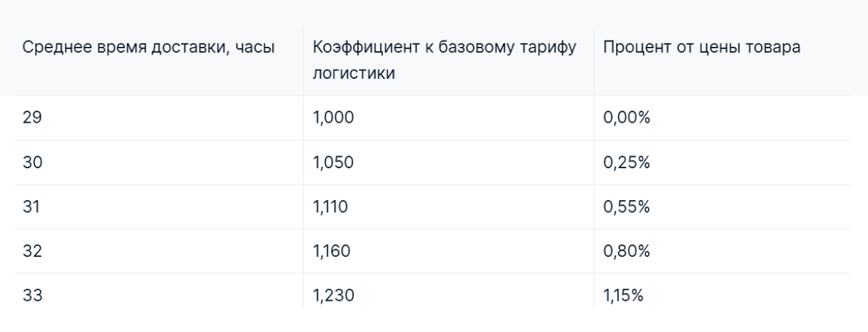Select the delivery time cell with 32
Screen dimensions: 868x332
coord(34,251)
